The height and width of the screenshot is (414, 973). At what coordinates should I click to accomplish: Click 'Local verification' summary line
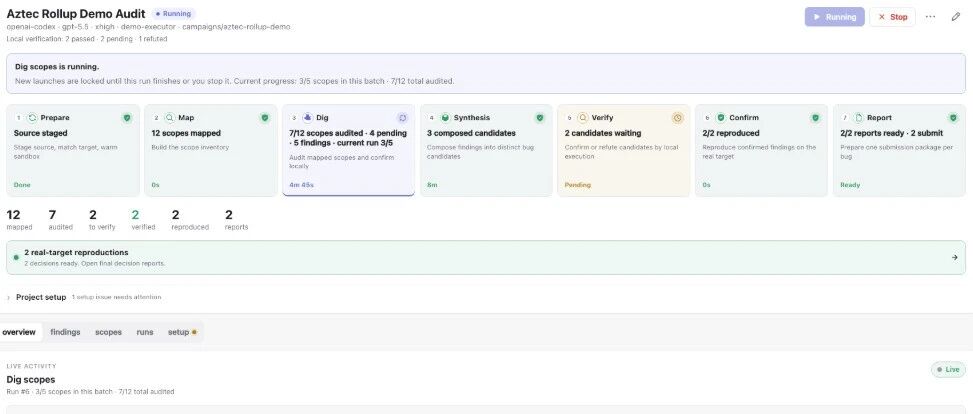(86, 38)
